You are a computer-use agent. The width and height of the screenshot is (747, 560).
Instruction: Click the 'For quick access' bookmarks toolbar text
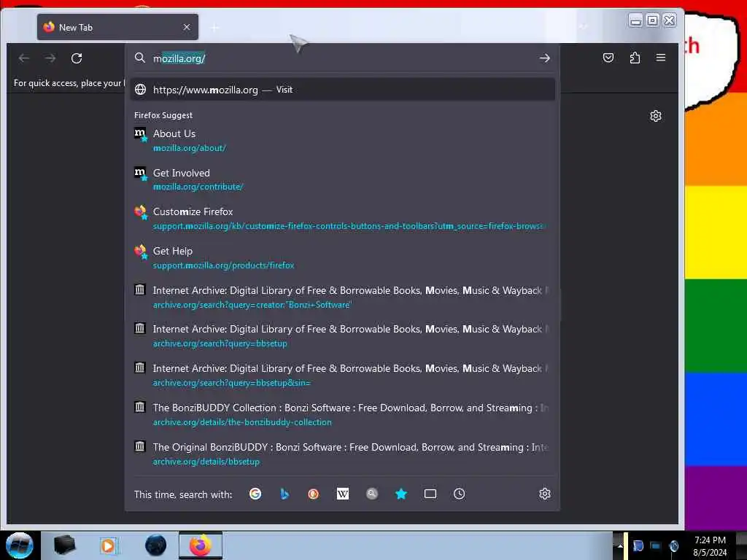(69, 83)
